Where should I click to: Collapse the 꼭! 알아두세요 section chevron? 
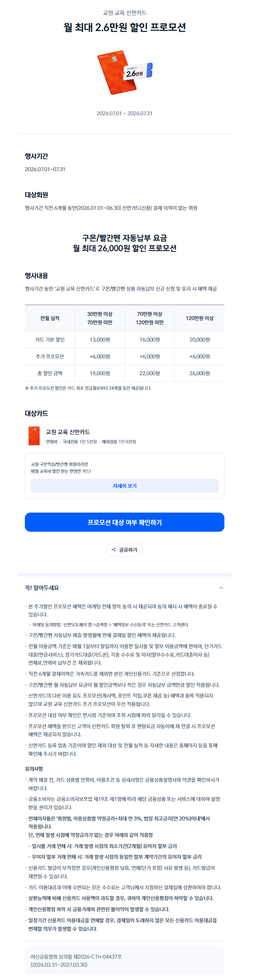[221, 588]
